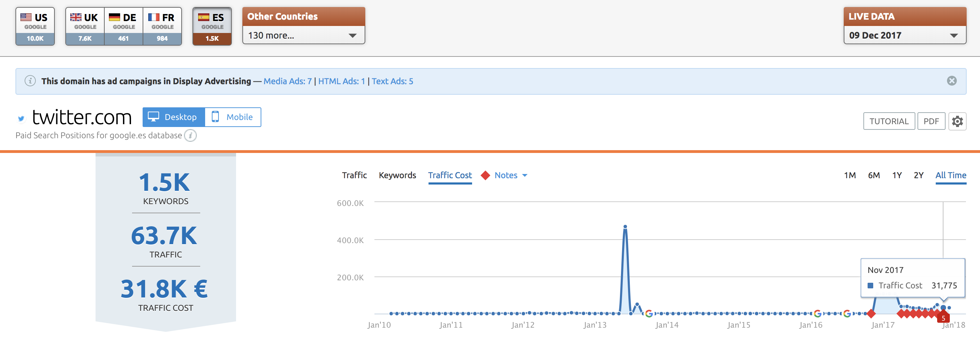Click the Spanish flag icon
The height and width of the screenshot is (348, 980).
203,17
